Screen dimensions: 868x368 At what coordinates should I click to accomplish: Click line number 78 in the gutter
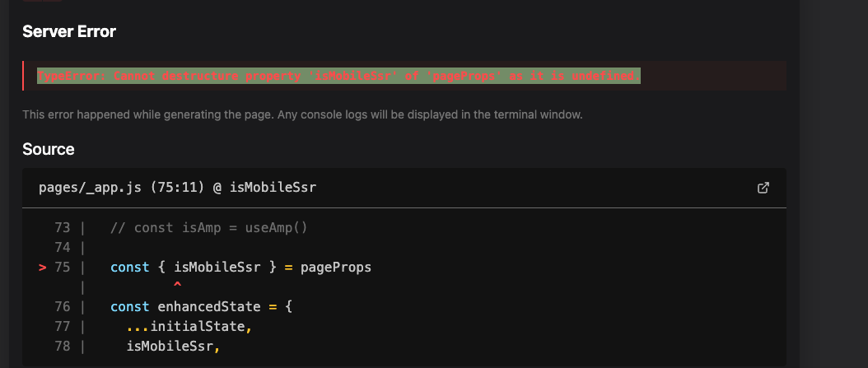pyautogui.click(x=63, y=347)
